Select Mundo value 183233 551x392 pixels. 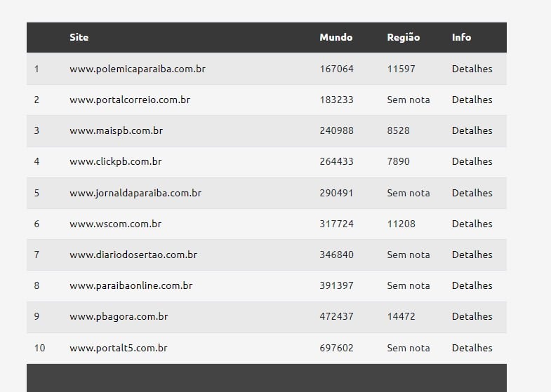[x=336, y=100]
